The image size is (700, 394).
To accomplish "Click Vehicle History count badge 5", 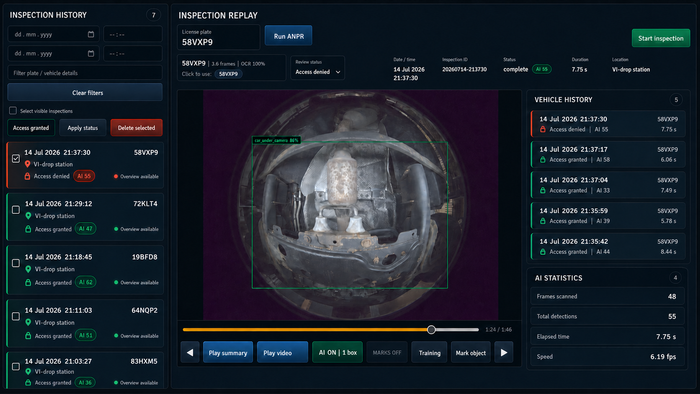I will pos(676,100).
